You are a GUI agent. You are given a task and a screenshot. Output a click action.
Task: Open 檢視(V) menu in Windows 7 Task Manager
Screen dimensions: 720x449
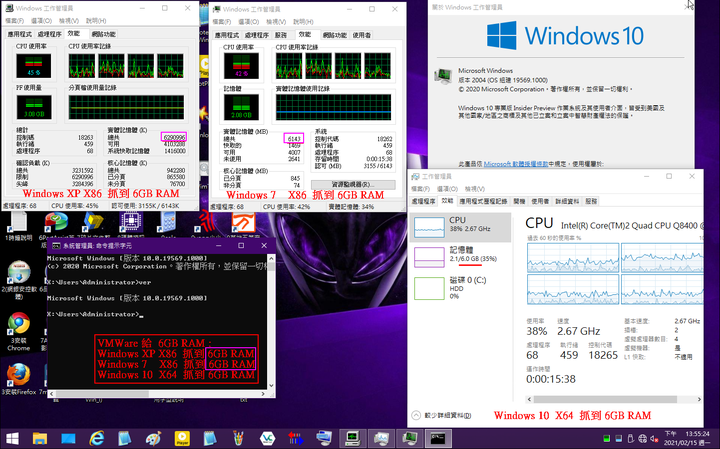coord(276,22)
